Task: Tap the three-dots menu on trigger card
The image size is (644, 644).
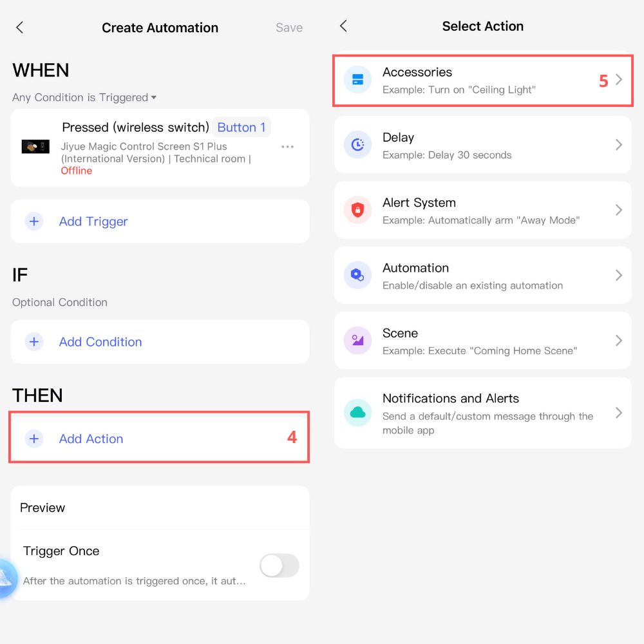Action: [x=287, y=147]
